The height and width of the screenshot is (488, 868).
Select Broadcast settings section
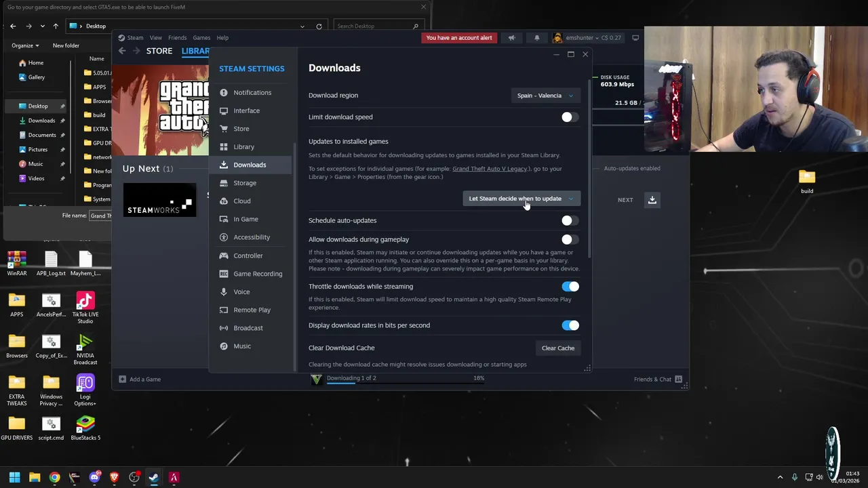[x=248, y=328]
